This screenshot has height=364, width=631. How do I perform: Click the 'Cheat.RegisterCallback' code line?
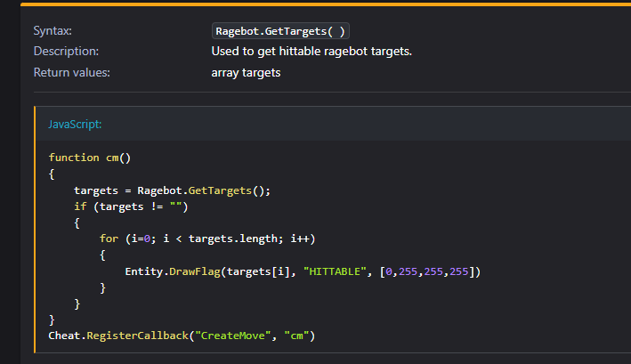click(182, 336)
